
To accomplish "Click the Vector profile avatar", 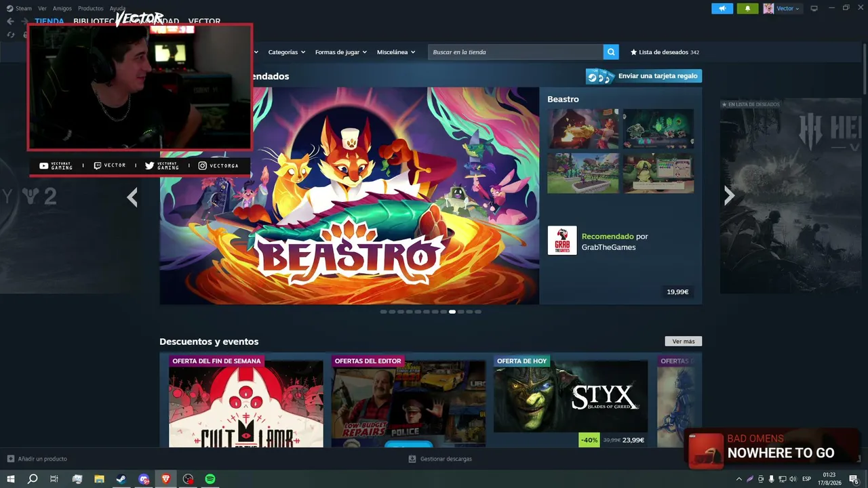I will click(x=768, y=9).
